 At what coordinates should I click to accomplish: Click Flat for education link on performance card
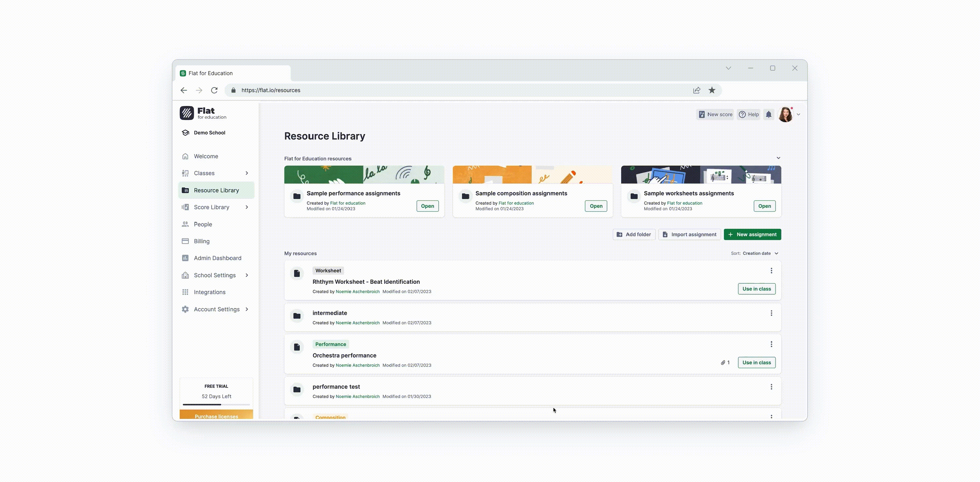[x=348, y=203]
